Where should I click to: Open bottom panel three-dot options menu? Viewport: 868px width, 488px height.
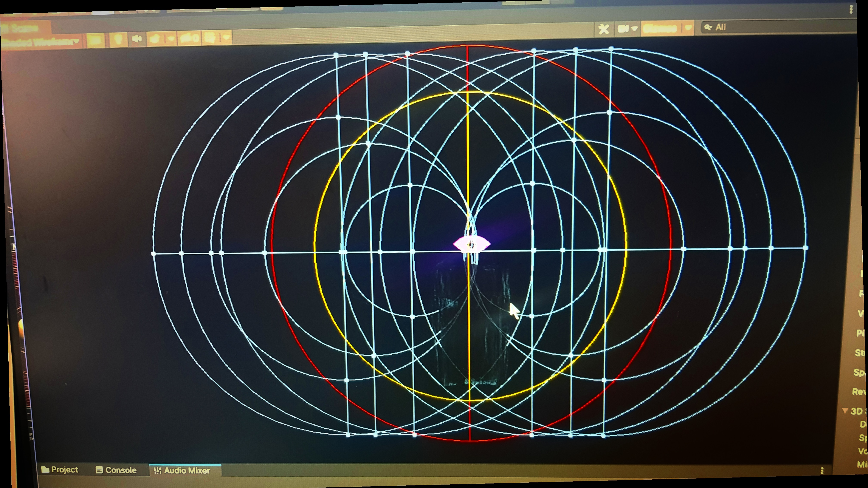tap(822, 471)
